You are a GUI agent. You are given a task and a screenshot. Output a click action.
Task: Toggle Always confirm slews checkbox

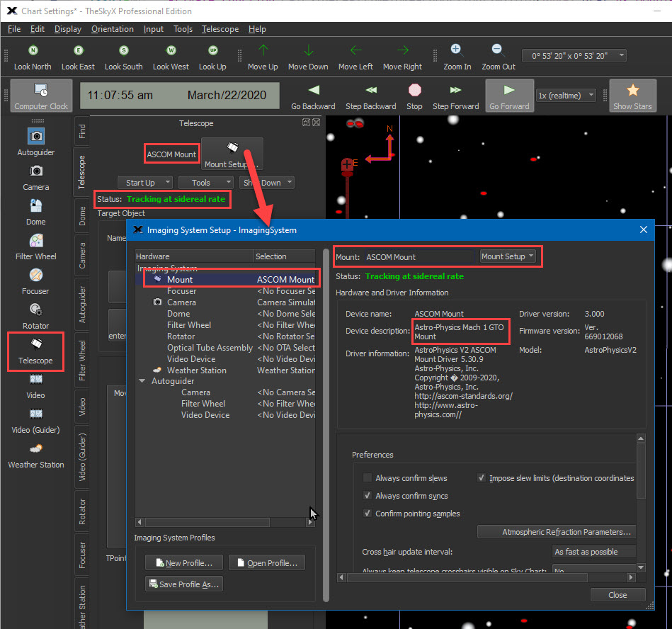point(368,478)
